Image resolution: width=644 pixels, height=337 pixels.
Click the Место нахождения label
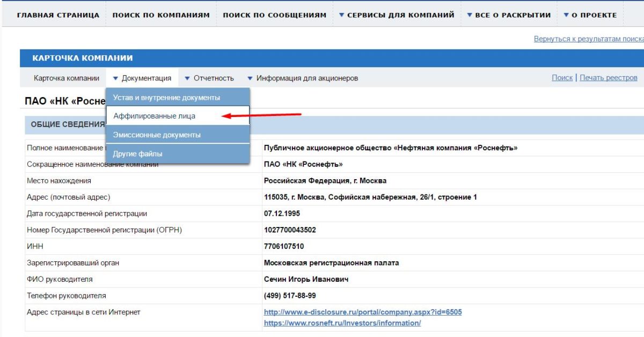point(59,181)
